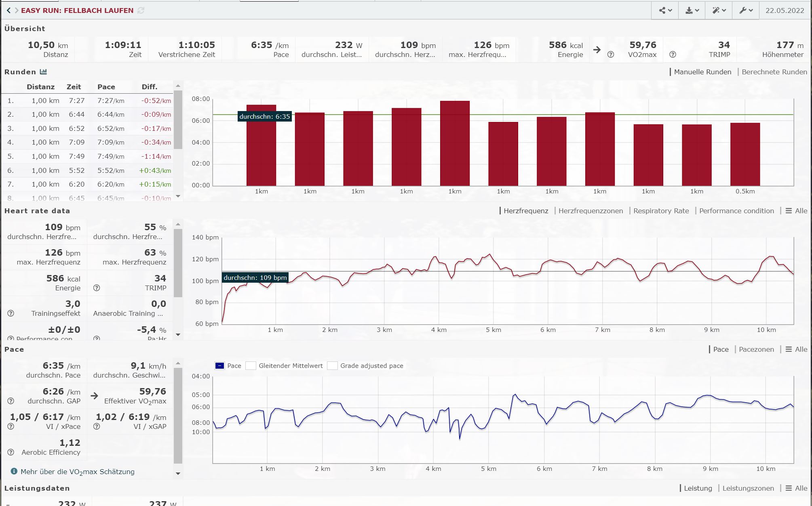Click help icon beside VO2max in overview
The width and height of the screenshot is (812, 506).
coord(611,55)
